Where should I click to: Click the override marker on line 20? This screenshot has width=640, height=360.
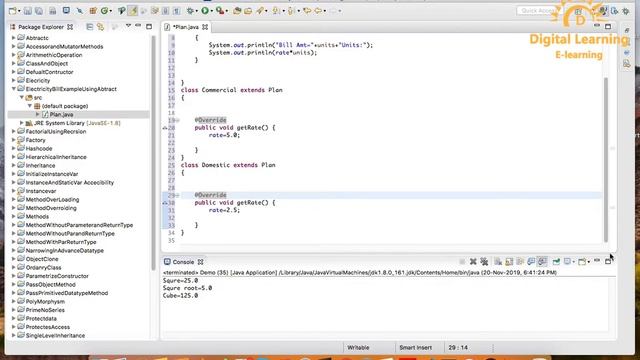pyautogui.click(x=165, y=128)
